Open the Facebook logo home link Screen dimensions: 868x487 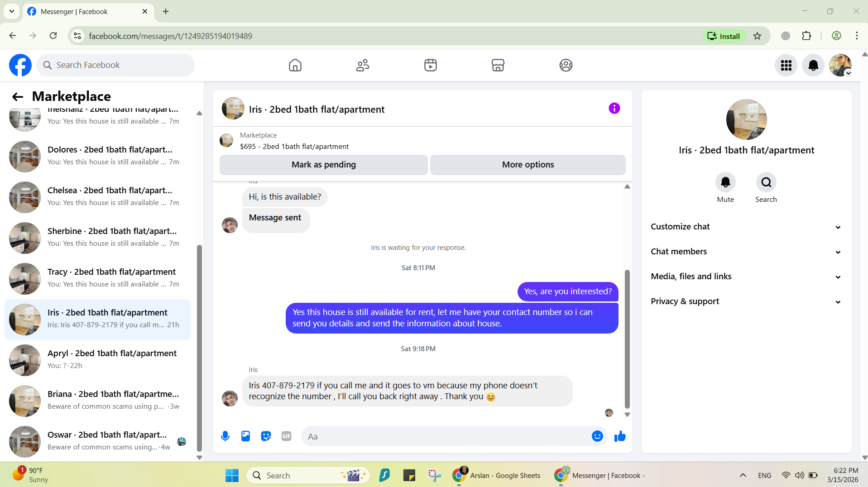pos(20,65)
